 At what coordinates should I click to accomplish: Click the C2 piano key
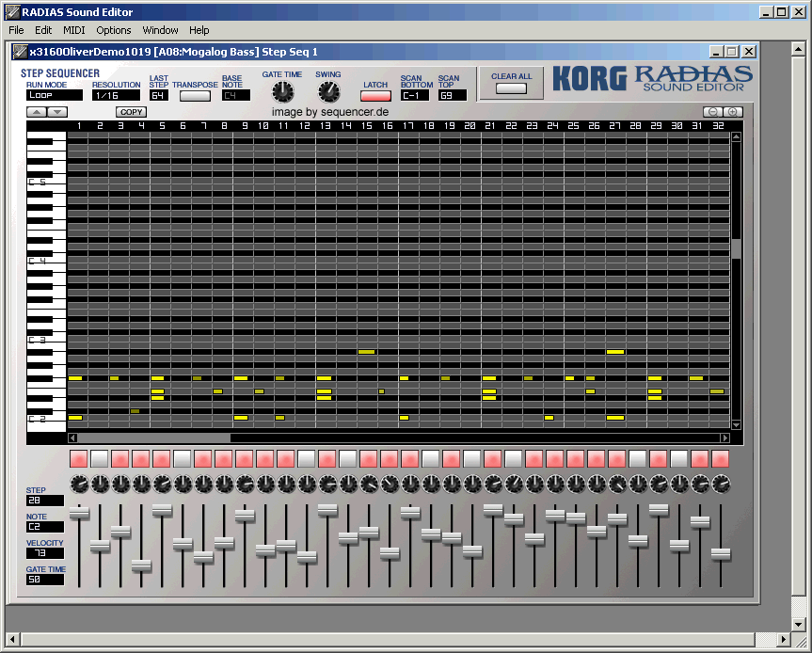point(46,419)
